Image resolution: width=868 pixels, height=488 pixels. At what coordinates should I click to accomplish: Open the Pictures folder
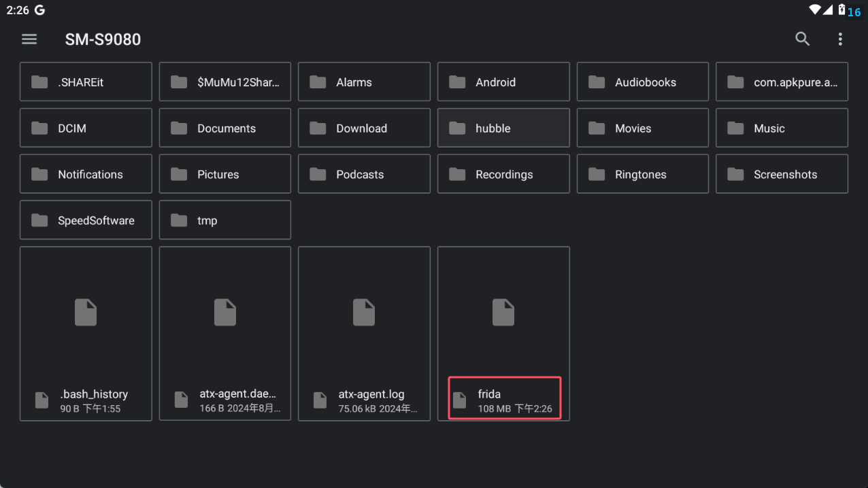point(225,175)
